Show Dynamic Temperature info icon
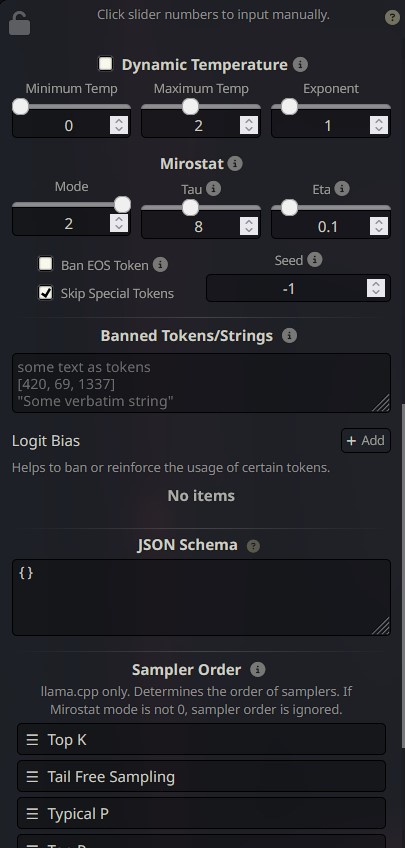The height and width of the screenshot is (848, 405). click(x=300, y=65)
